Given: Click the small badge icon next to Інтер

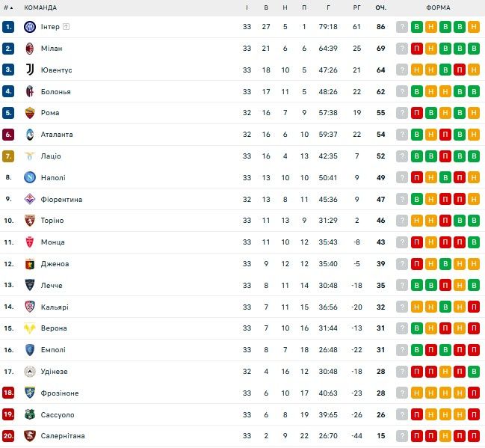Looking at the screenshot, I should coord(67,27).
